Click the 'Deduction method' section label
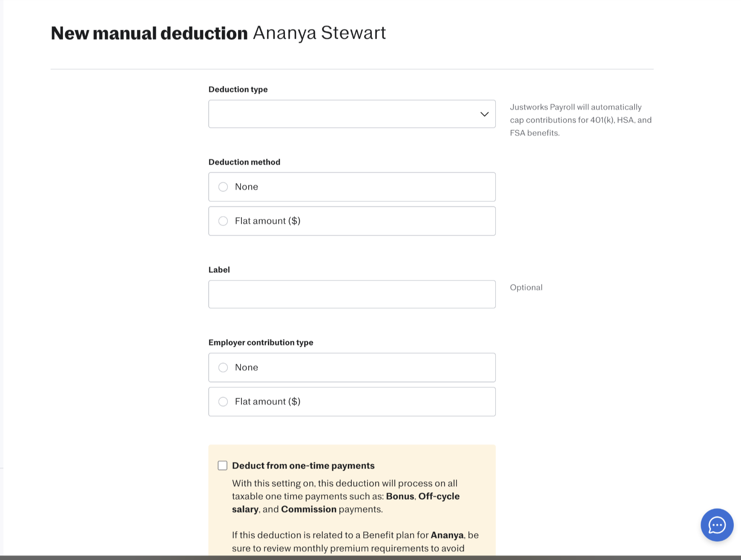741x560 pixels. click(244, 162)
